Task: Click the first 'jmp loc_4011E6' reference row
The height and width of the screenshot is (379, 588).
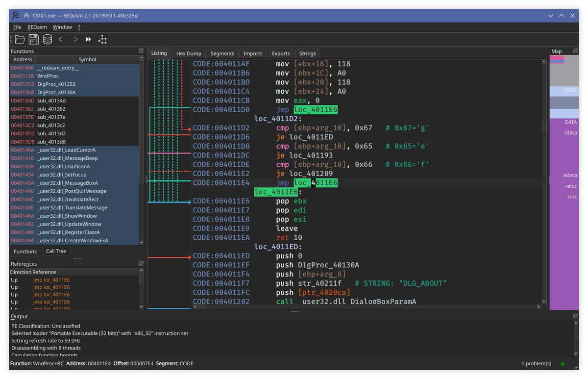Action: tap(74, 280)
